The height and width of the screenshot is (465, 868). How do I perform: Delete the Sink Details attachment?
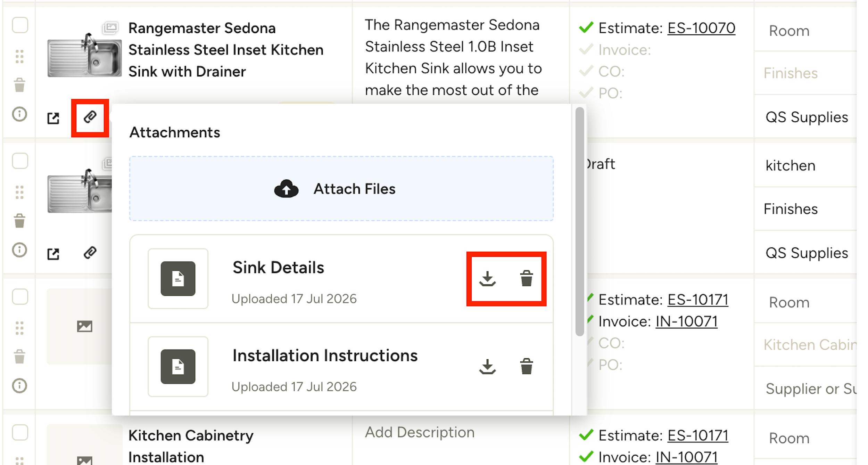point(526,278)
